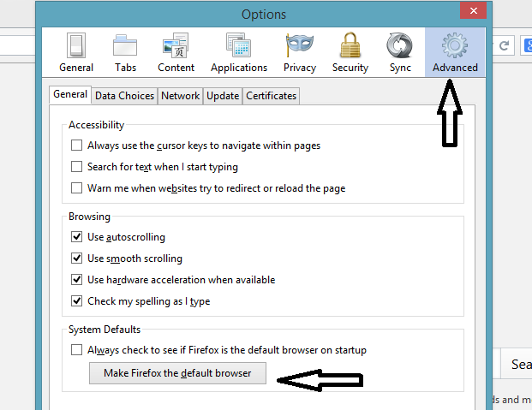
Task: Open the Content options panel
Action: [176, 53]
